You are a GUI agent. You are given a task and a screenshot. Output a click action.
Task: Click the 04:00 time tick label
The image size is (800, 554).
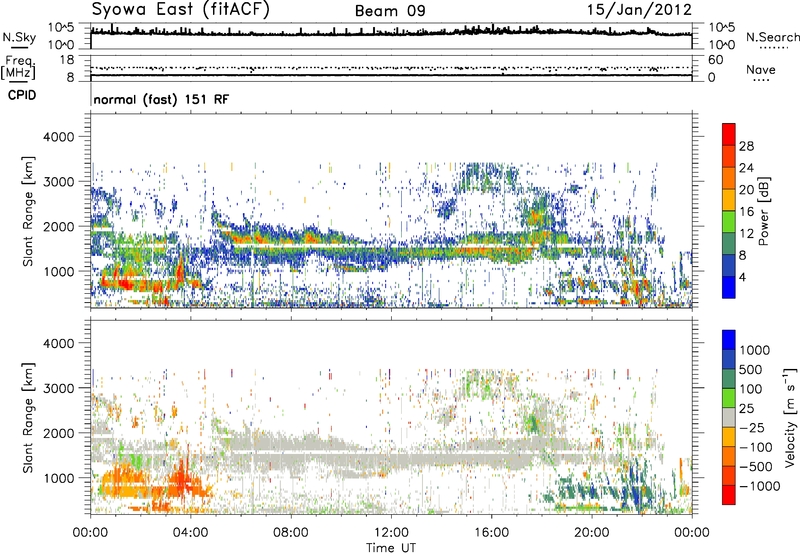pyautogui.click(x=190, y=533)
